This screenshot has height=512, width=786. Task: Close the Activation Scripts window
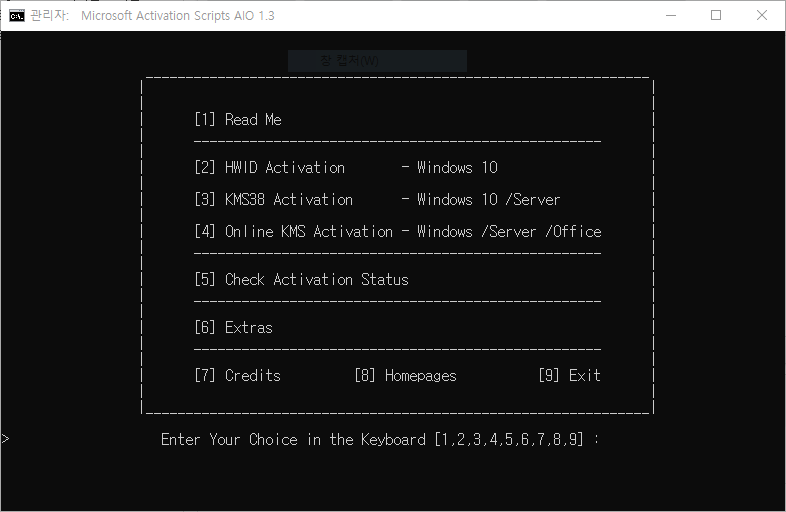coord(761,16)
